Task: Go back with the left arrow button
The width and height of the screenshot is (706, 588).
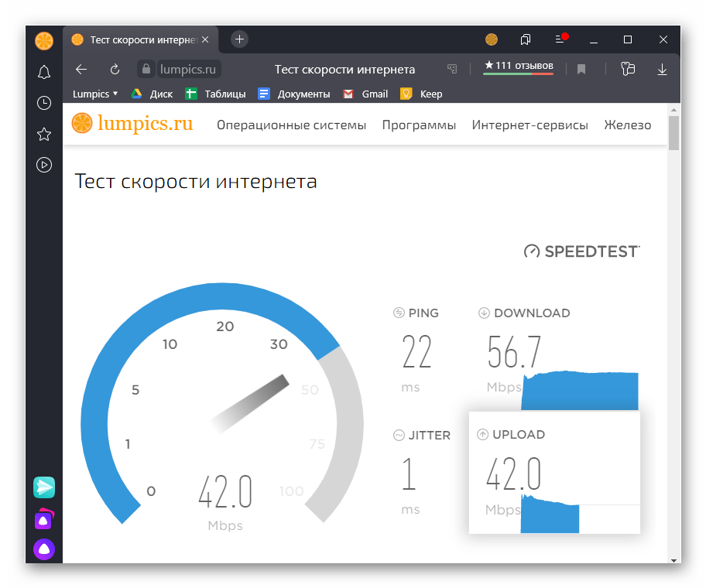Action: point(81,70)
